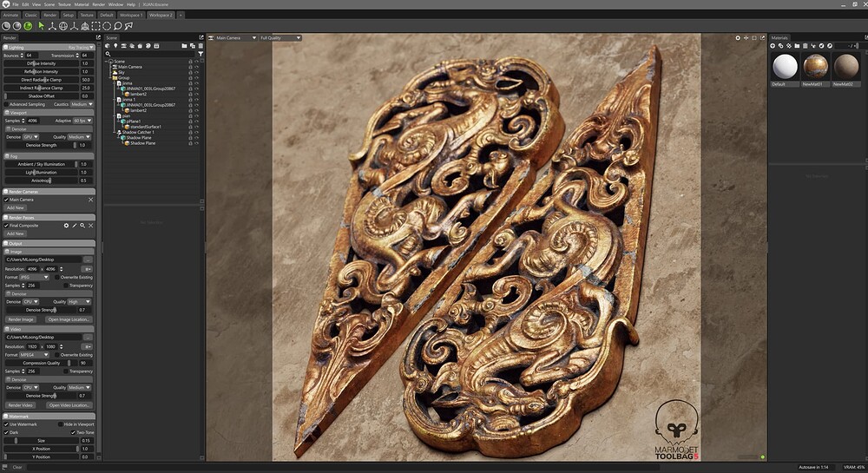Duplicate material using Materials toolbar icon
This screenshot has height=473, width=868.
click(x=780, y=46)
